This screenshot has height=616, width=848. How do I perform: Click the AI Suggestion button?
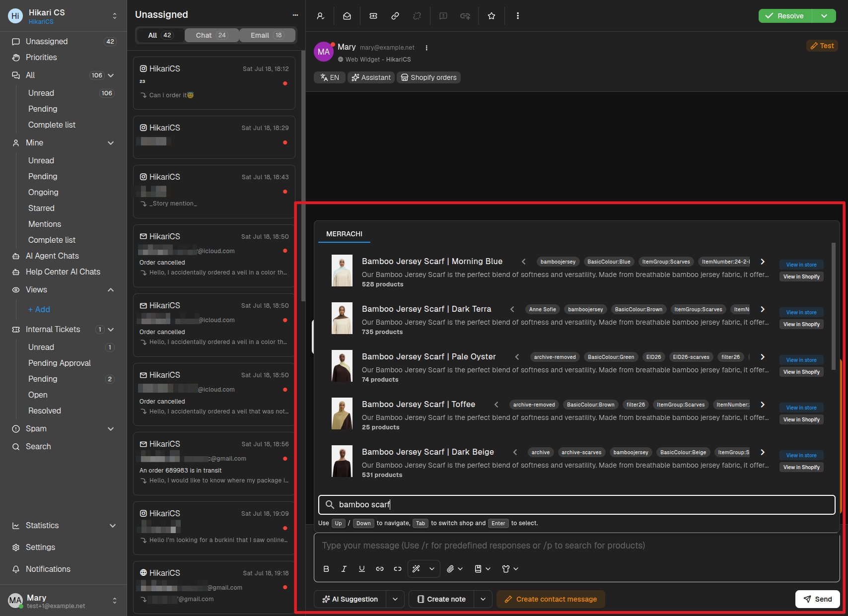pyautogui.click(x=350, y=599)
